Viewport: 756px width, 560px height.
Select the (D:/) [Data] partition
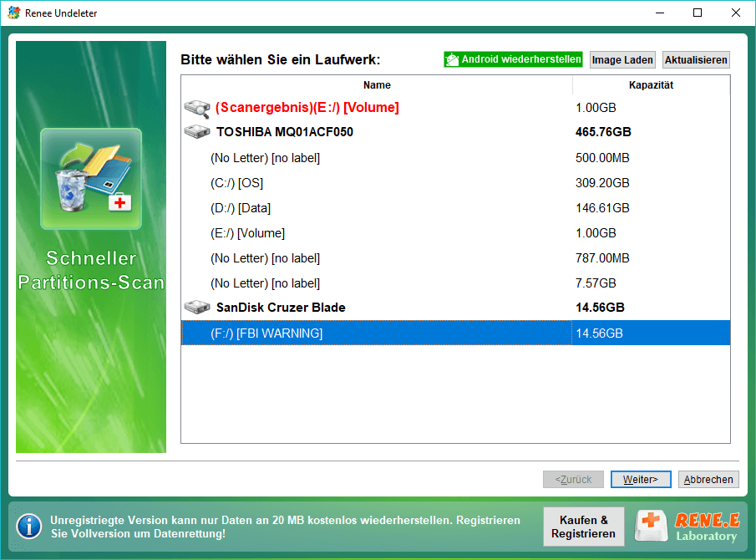[455, 208]
